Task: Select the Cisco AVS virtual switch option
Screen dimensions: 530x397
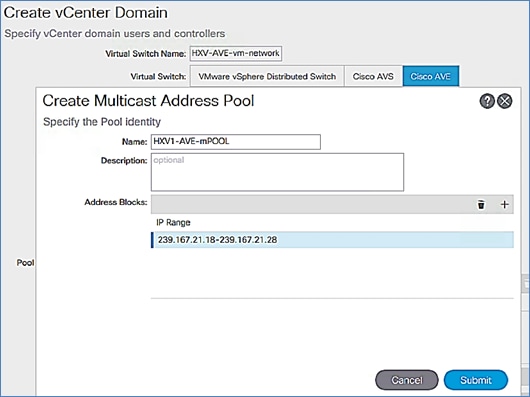Action: click(373, 76)
